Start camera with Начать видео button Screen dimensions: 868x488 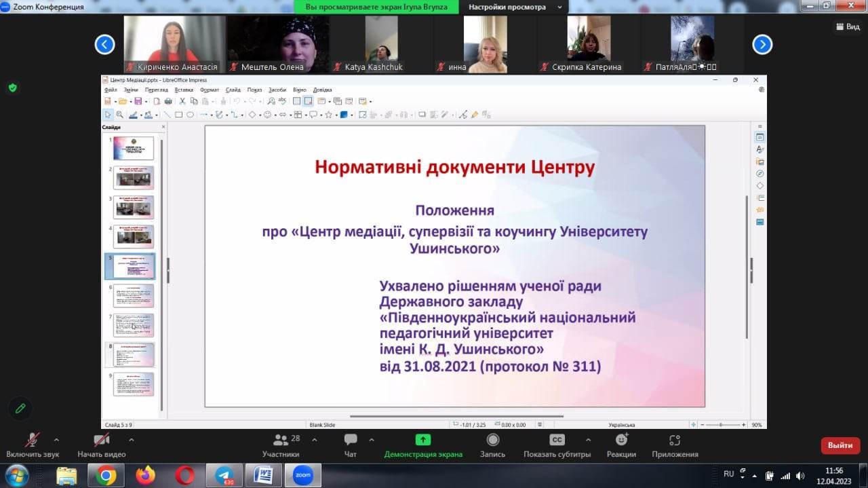[102, 446]
